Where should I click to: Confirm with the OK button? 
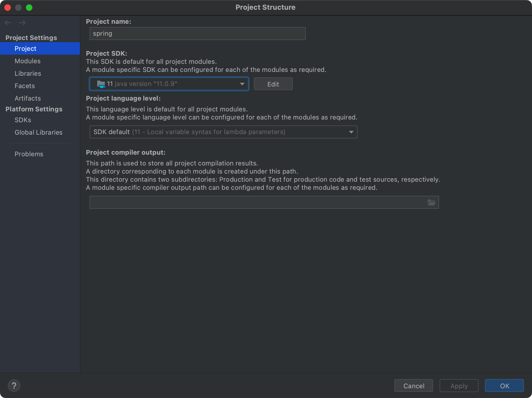coord(504,386)
